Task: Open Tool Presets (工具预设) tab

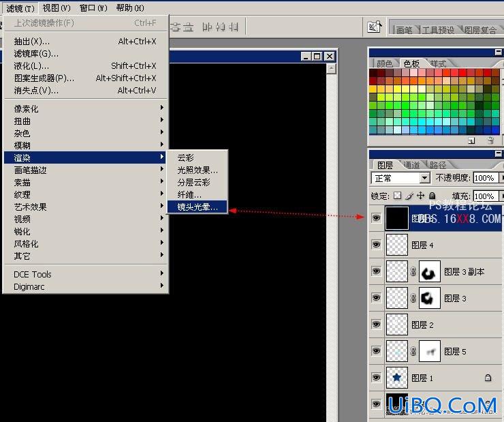Action: [x=438, y=30]
